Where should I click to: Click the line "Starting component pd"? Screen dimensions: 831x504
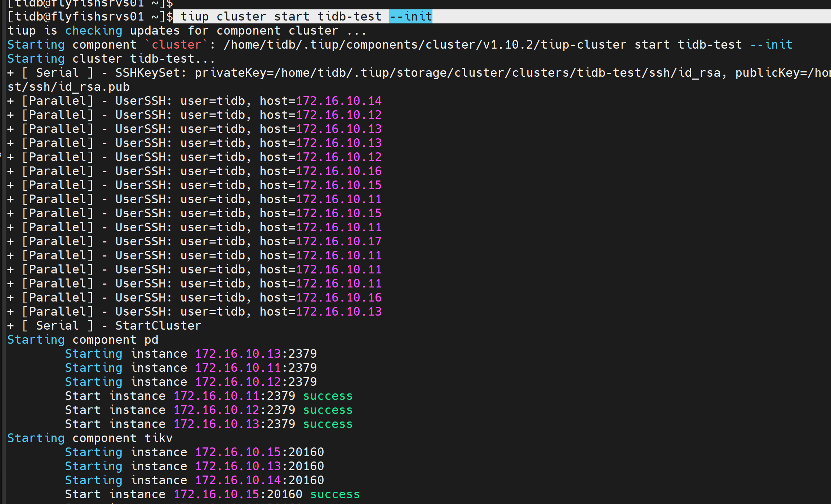tap(83, 340)
